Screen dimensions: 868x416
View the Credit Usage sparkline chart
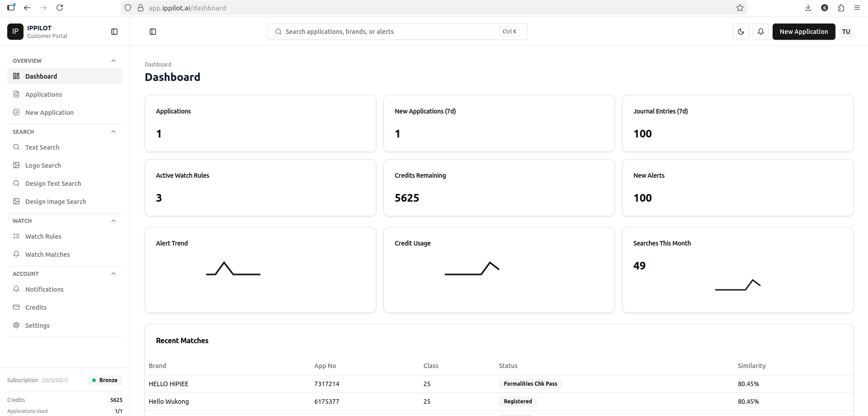point(472,269)
